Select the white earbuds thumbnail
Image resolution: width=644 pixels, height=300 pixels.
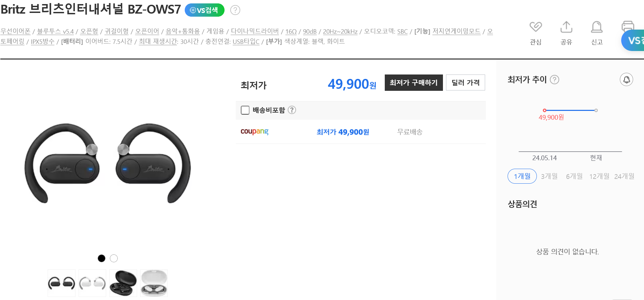pos(92,283)
